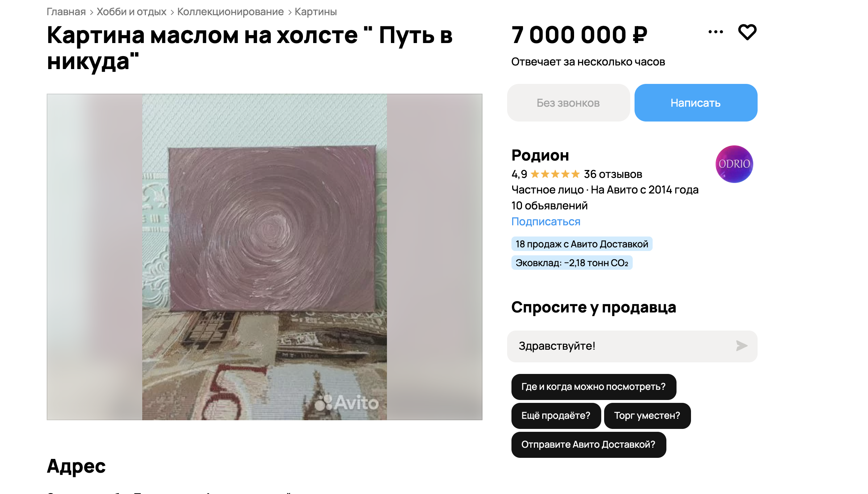Go to Главная breadcrumb
This screenshot has width=868, height=494.
click(x=66, y=12)
